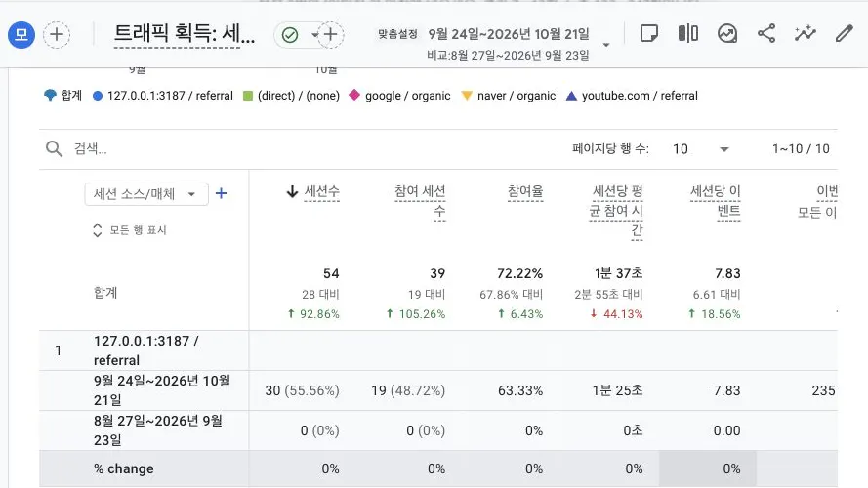The image size is (868, 488).
Task: Open the sparkline insights icon
Action: [x=805, y=34]
